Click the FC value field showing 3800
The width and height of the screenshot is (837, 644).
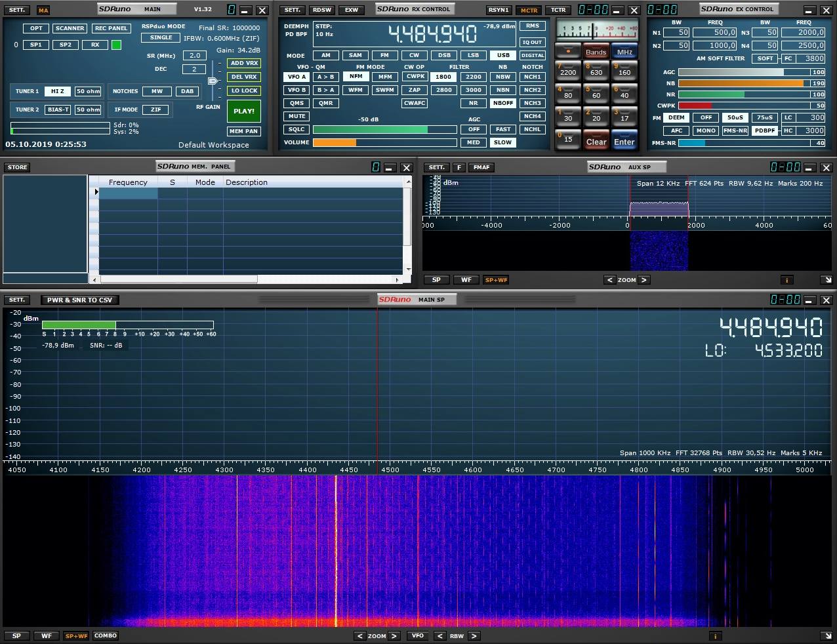point(811,58)
